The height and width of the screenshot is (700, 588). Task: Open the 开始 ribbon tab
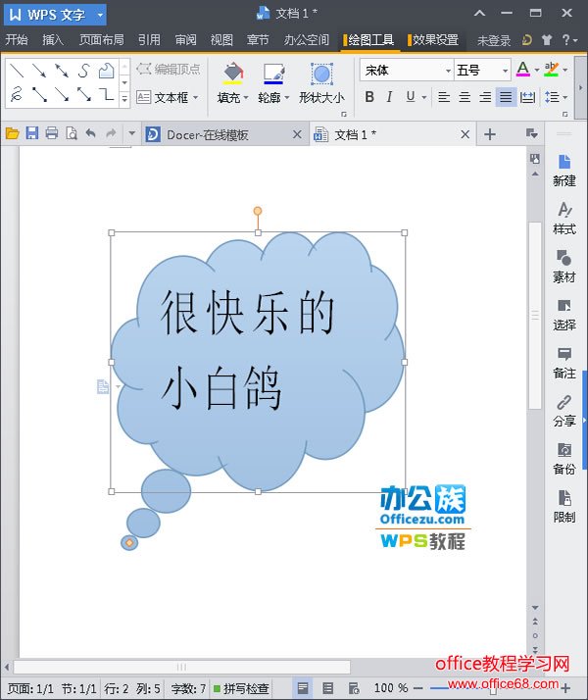[17, 40]
